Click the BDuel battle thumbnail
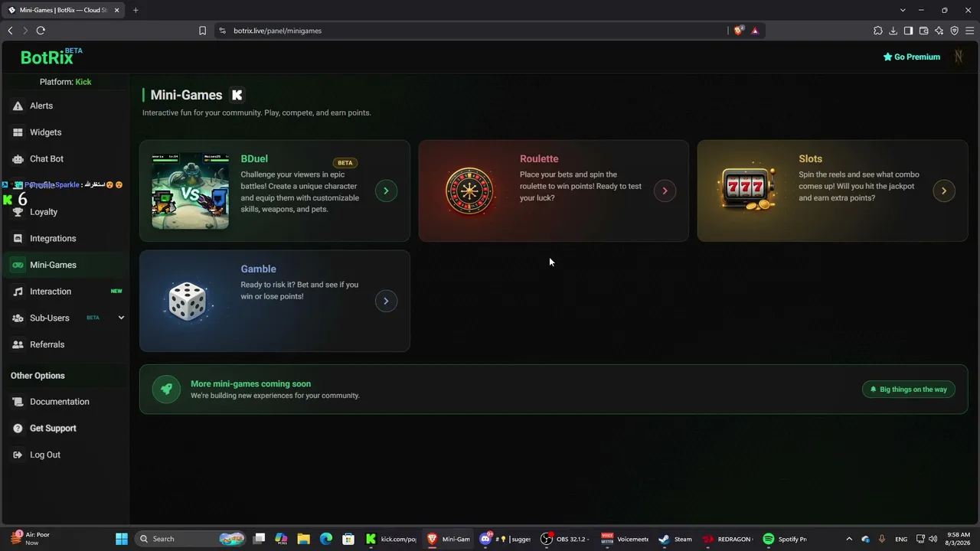Screen dimensions: 980x551 pos(190,191)
